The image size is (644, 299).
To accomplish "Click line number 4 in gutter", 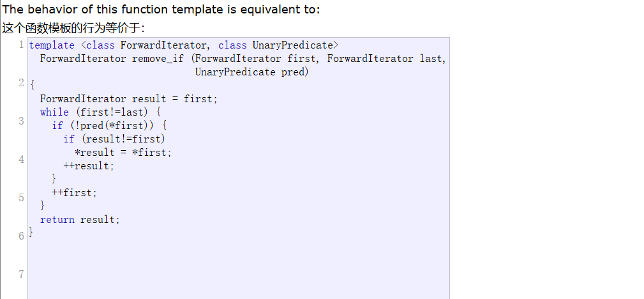I will tap(21, 159).
